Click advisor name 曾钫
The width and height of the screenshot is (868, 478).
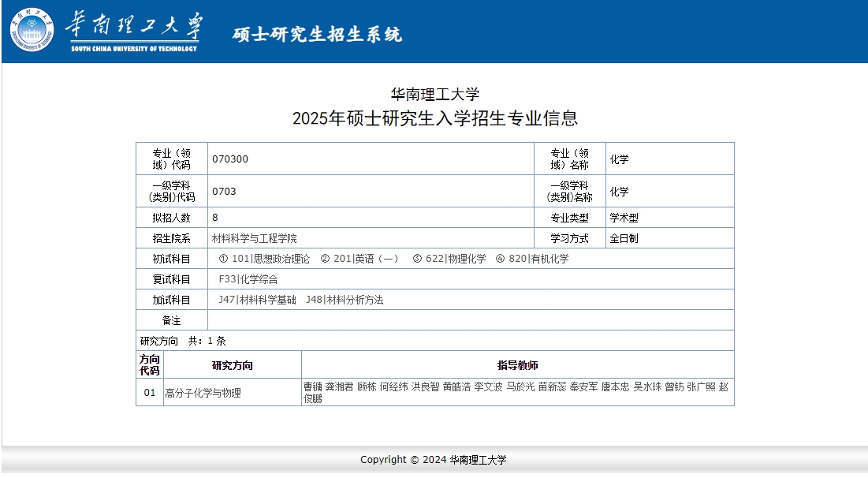click(x=674, y=387)
